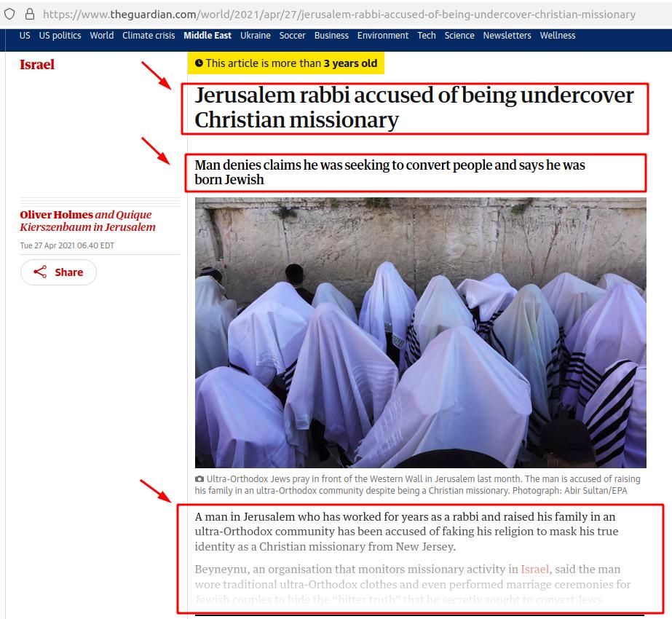The width and height of the screenshot is (672, 619).
Task: Open author Oliver Holmes profile link
Action: point(56,214)
